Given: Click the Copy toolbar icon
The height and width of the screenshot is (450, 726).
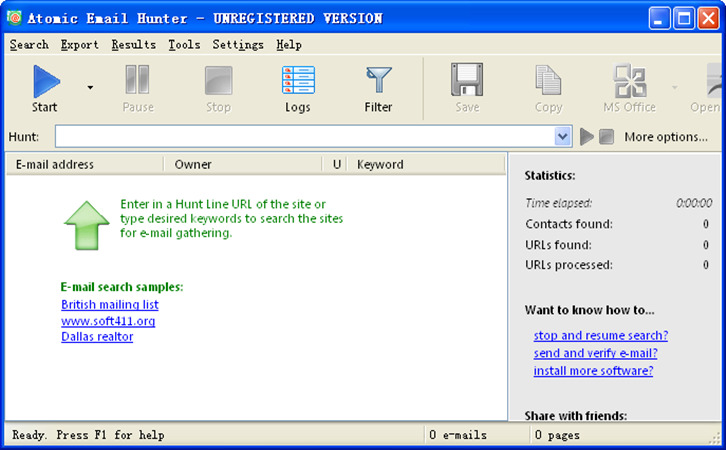Looking at the screenshot, I should pos(548,80).
